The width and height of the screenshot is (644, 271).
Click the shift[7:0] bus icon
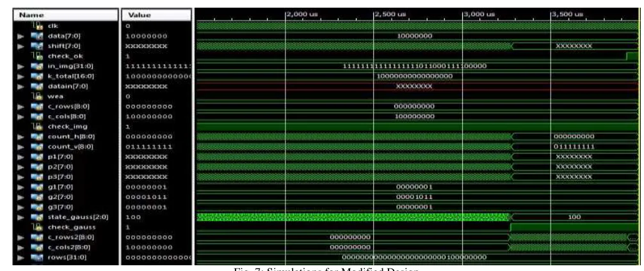tap(36, 46)
